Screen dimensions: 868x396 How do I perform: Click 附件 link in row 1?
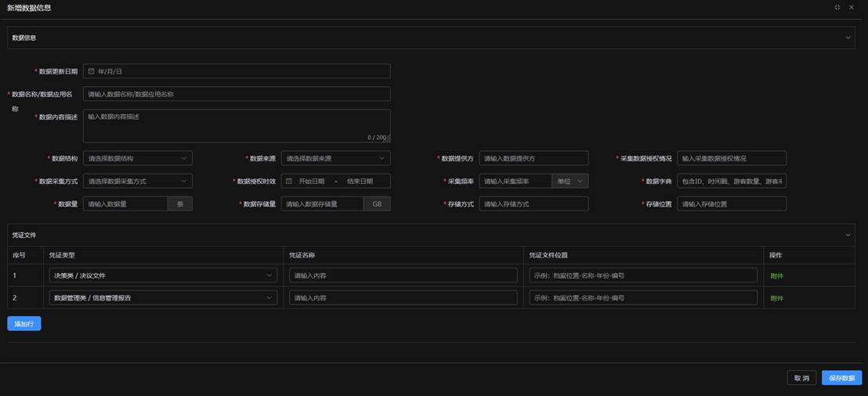click(776, 275)
